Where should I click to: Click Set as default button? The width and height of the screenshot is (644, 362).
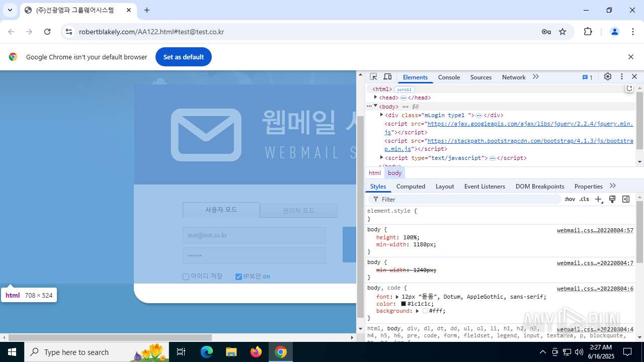[184, 57]
